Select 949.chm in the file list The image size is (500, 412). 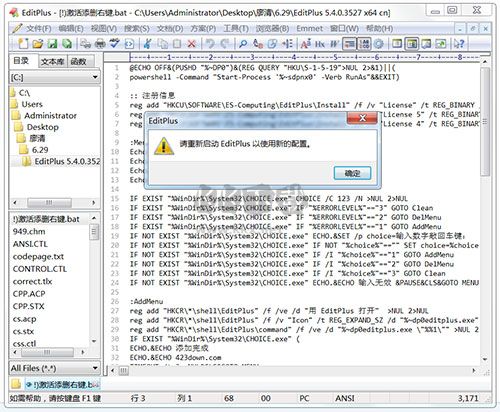pos(29,231)
